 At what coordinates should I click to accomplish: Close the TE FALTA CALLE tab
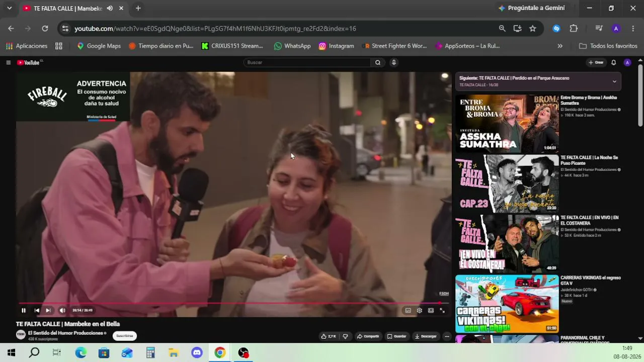pos(121,8)
